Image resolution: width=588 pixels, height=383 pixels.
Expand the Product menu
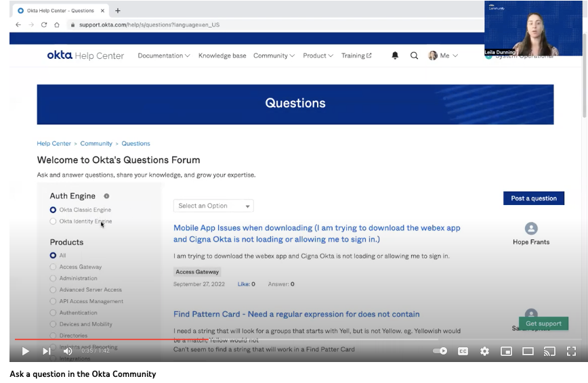click(x=318, y=55)
